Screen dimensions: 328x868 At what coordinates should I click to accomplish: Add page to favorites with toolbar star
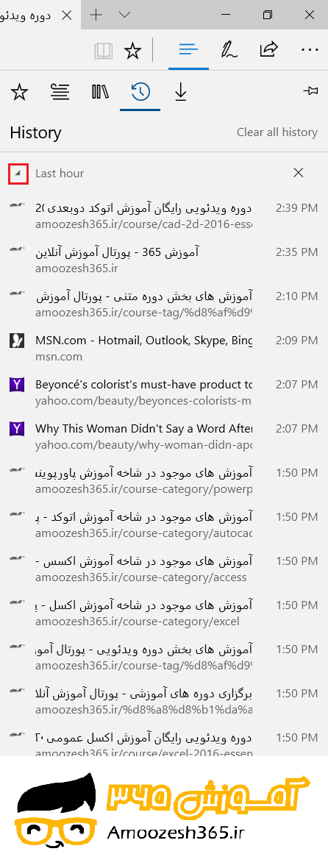click(x=133, y=51)
